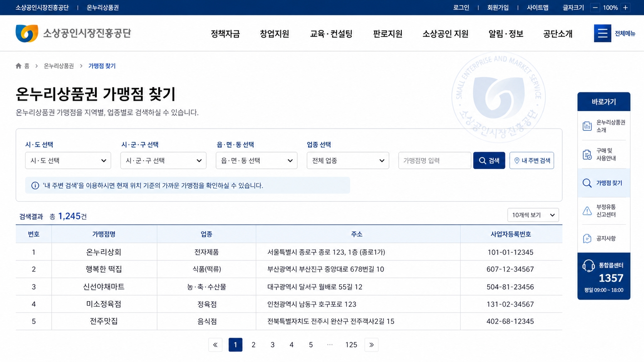Screen dimensions: 644x362
Task: Click the 사업자등록번호 column header
Action: (x=511, y=234)
